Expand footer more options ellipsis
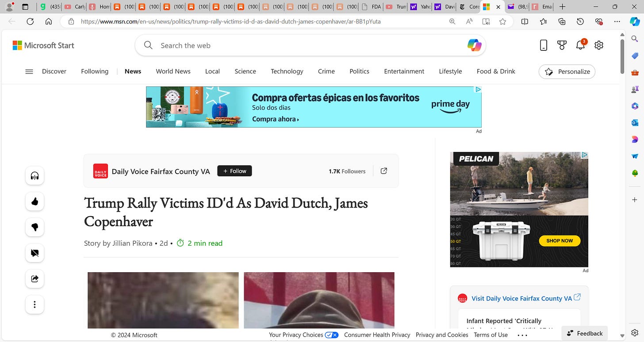This screenshot has width=644, height=342. (522, 335)
